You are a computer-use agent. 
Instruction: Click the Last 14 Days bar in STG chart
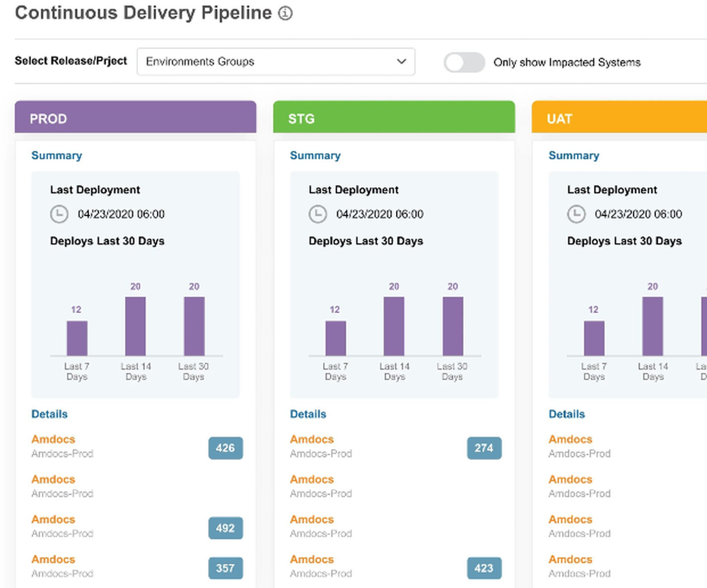[394, 327]
